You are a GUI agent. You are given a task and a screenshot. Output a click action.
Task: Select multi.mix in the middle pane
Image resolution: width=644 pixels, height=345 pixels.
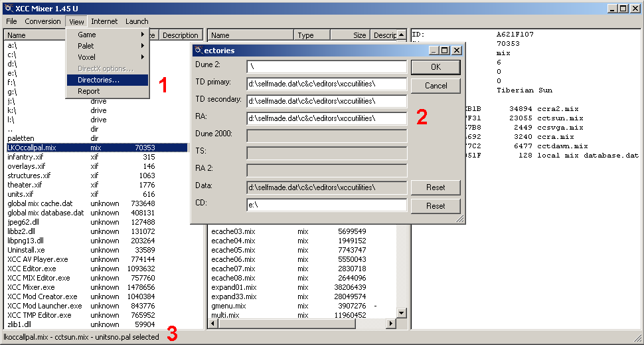(x=225, y=315)
